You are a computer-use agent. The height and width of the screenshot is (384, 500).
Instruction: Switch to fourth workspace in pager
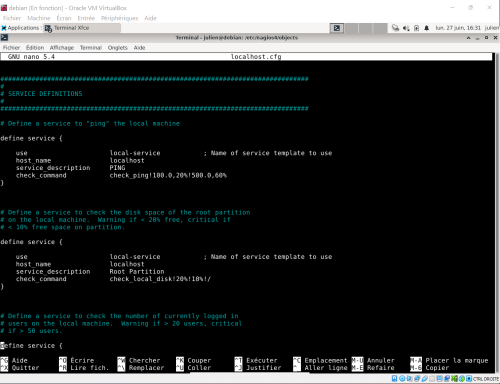click(380, 28)
